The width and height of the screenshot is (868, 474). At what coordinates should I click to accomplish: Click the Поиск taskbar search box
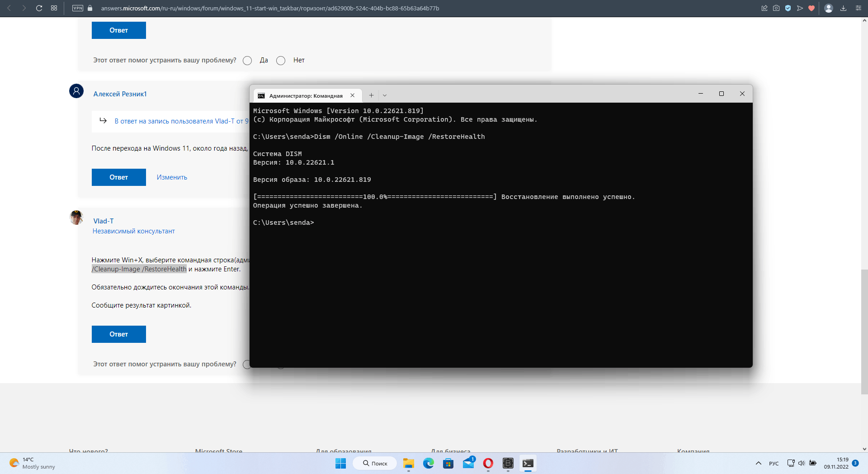pyautogui.click(x=375, y=463)
